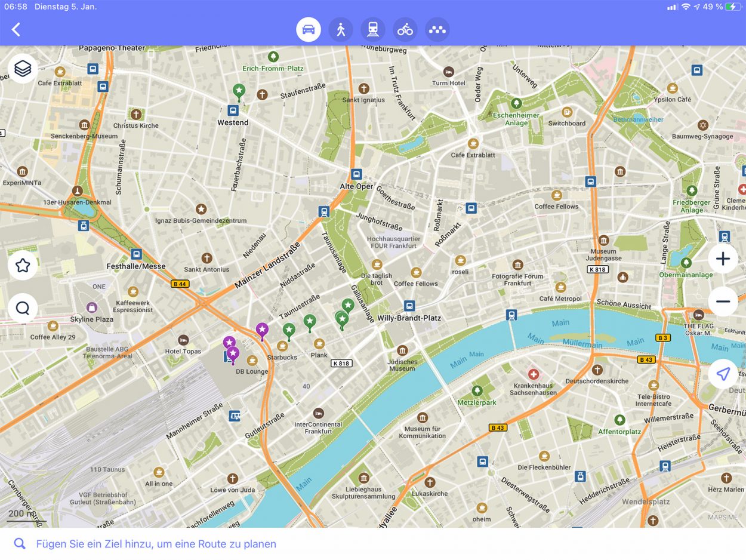This screenshot has height=560, width=746.
Task: Focus the destination field 'Fügen Sie ein Ziel hinzu'
Action: click(373, 544)
